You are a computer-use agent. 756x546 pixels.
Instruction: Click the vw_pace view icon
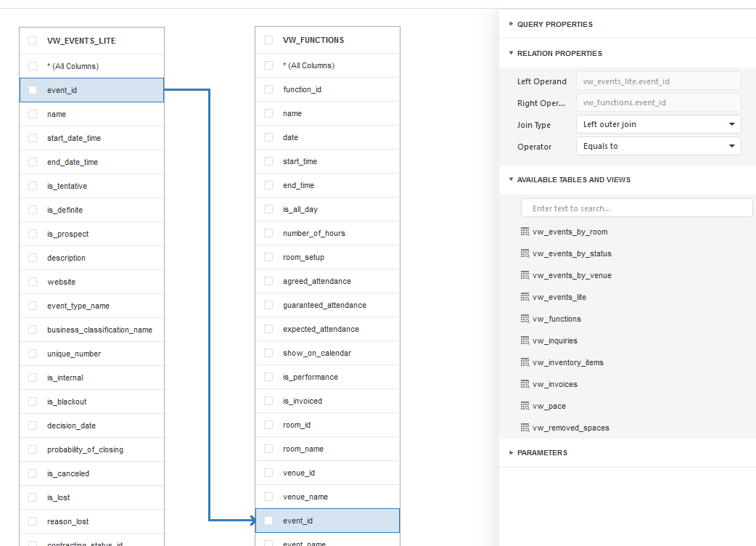coord(525,406)
